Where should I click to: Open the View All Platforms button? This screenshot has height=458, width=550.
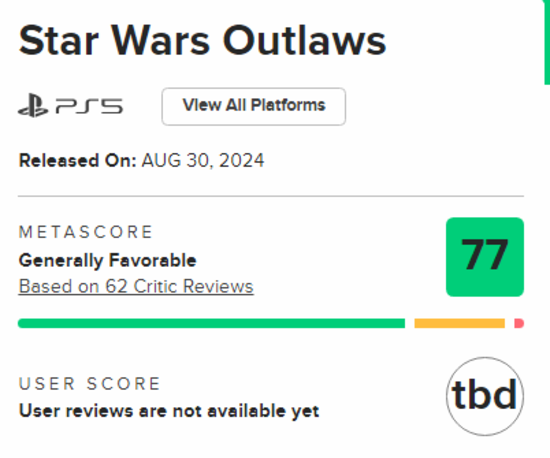[x=254, y=107]
